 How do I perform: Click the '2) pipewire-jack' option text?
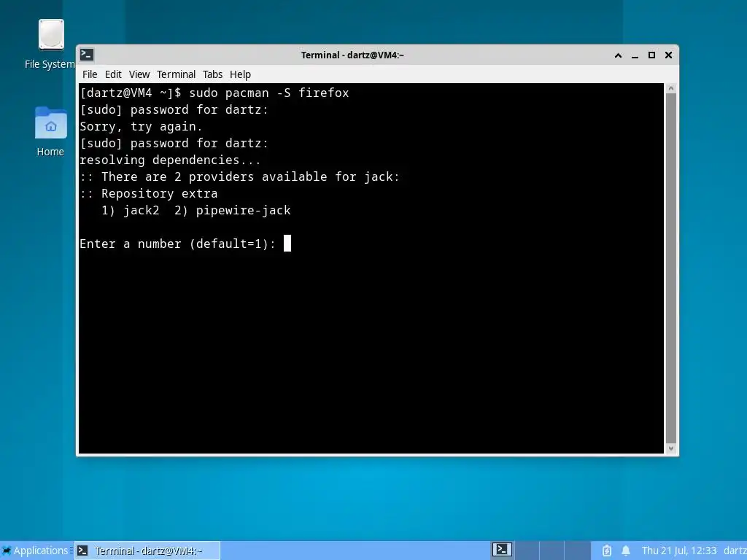[x=233, y=211]
